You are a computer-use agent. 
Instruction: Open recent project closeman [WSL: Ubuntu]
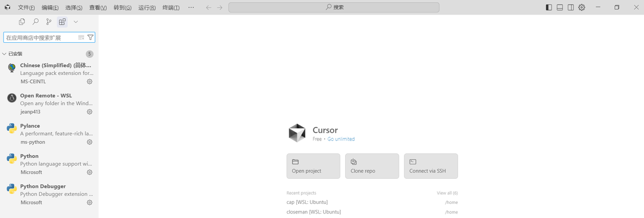click(372, 212)
